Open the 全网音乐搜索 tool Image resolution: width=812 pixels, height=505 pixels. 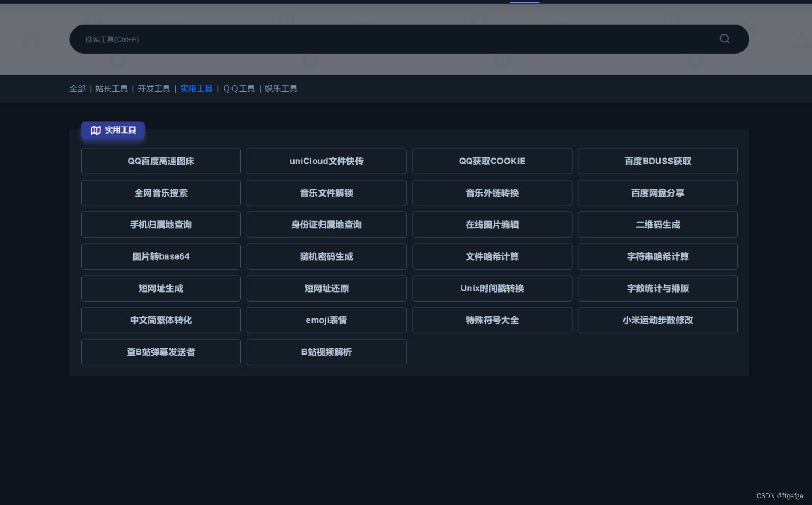pos(161,193)
